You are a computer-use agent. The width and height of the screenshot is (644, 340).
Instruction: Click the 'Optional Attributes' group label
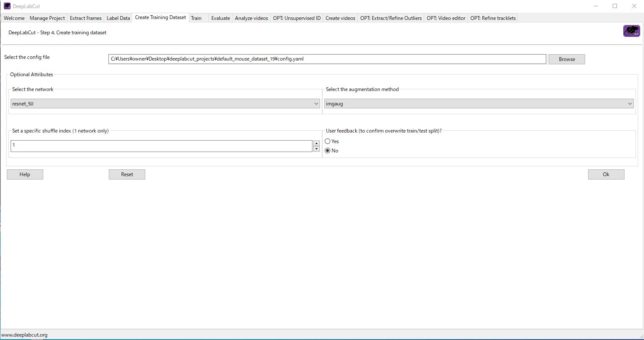(32, 75)
